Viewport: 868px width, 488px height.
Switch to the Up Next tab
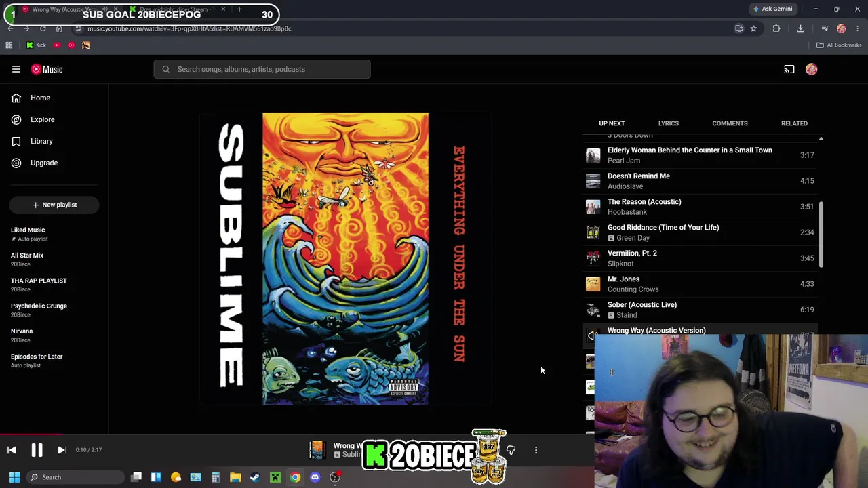[x=612, y=123]
